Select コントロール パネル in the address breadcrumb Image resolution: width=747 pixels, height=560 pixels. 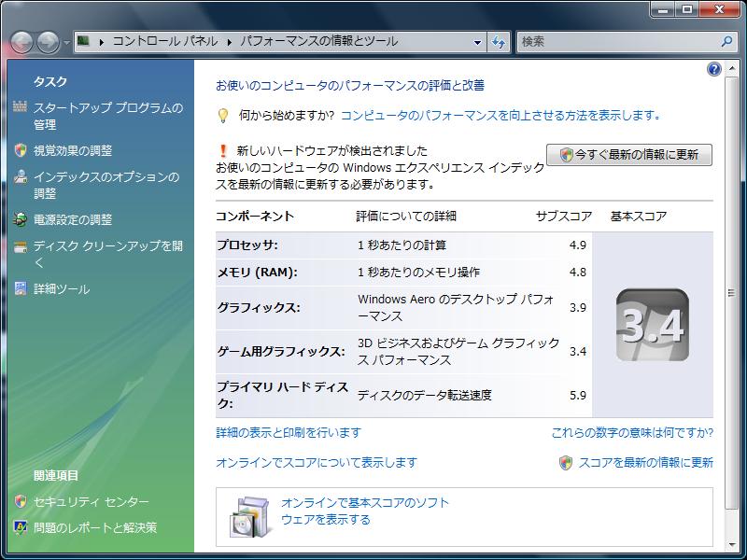pos(164,42)
